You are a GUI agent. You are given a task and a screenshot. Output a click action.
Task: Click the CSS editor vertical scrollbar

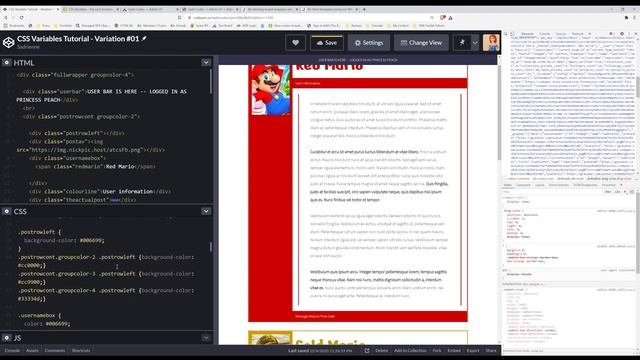(x=211, y=247)
